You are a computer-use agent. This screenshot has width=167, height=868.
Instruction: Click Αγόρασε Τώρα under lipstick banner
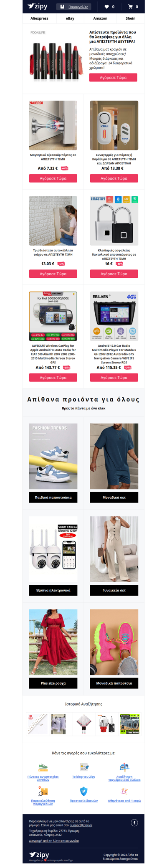coord(113,78)
